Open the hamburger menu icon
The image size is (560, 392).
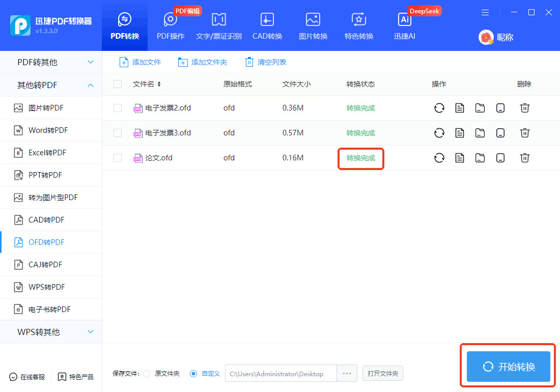pos(485,12)
